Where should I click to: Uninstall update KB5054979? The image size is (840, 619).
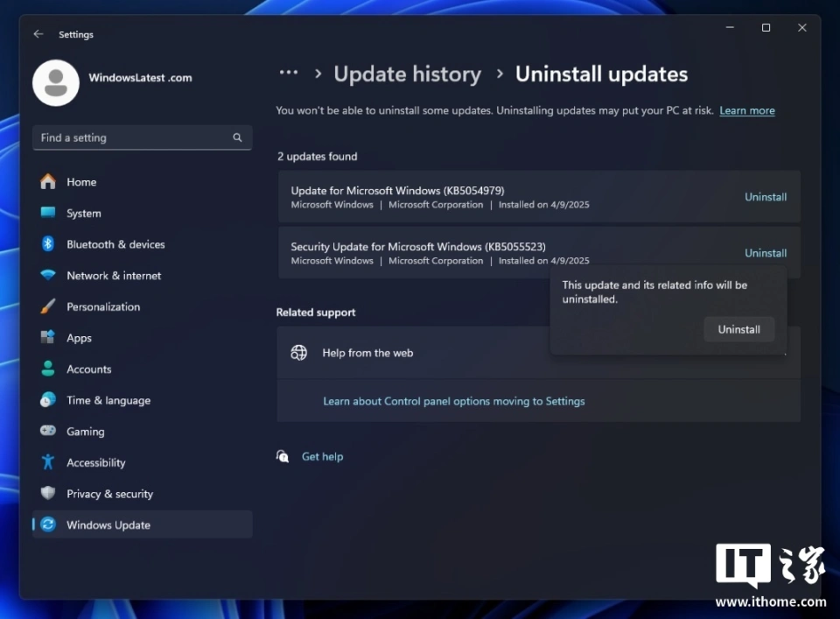pyautogui.click(x=765, y=197)
